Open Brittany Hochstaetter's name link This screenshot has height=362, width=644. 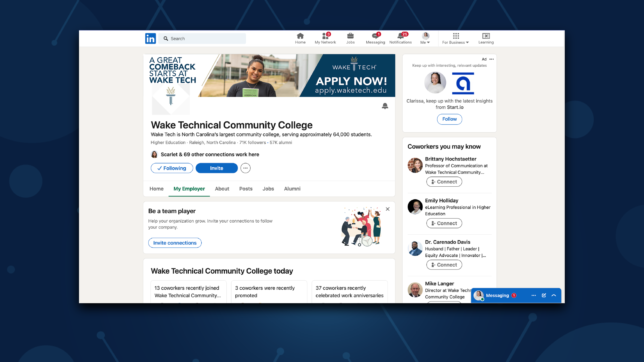coord(450,159)
